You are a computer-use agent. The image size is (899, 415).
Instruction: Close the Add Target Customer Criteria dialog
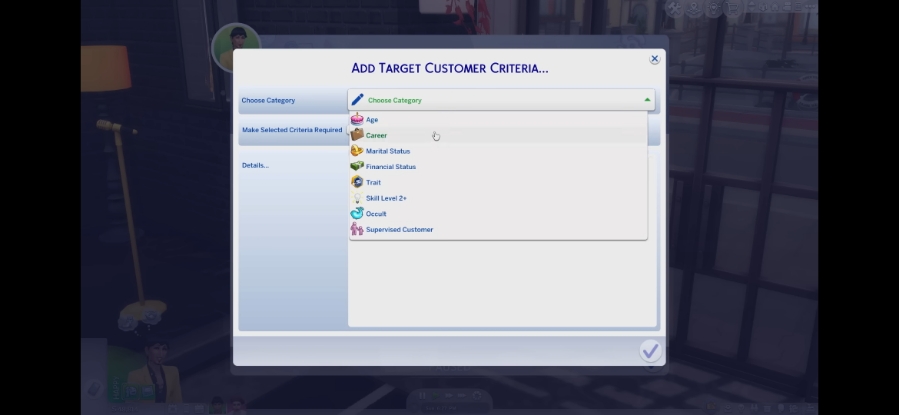point(654,58)
